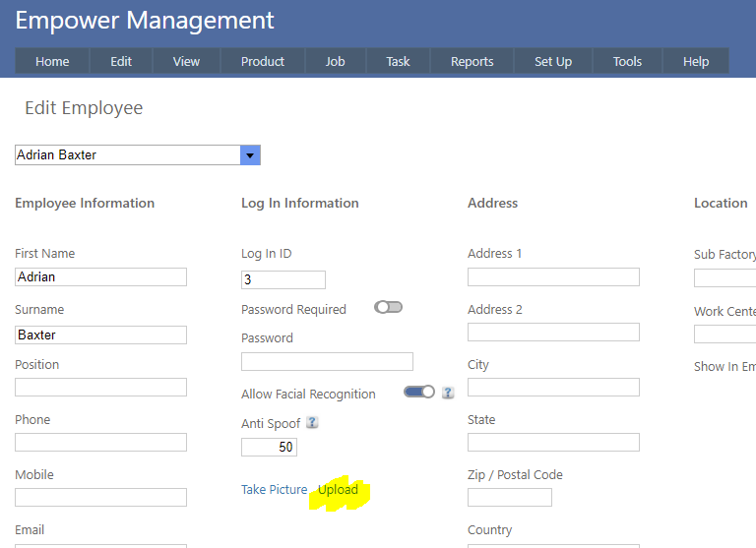Click help icon beside Allow Facial Recognition
The image size is (756, 548).
(448, 392)
